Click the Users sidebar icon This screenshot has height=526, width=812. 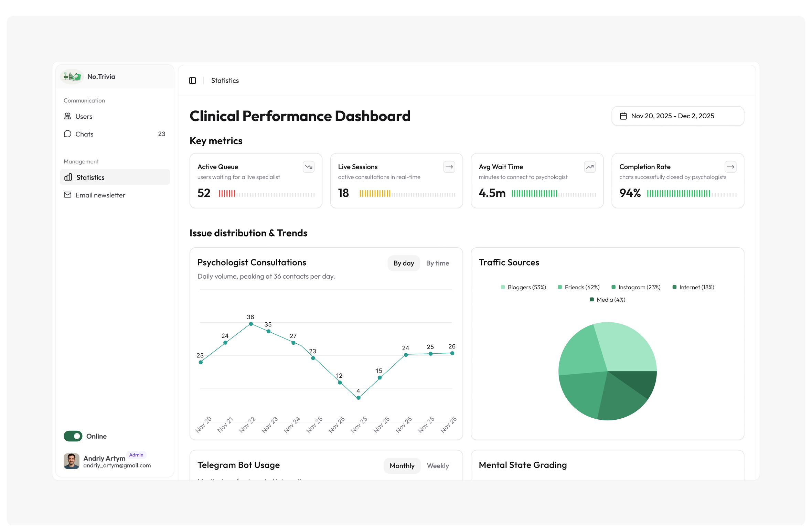pyautogui.click(x=67, y=116)
